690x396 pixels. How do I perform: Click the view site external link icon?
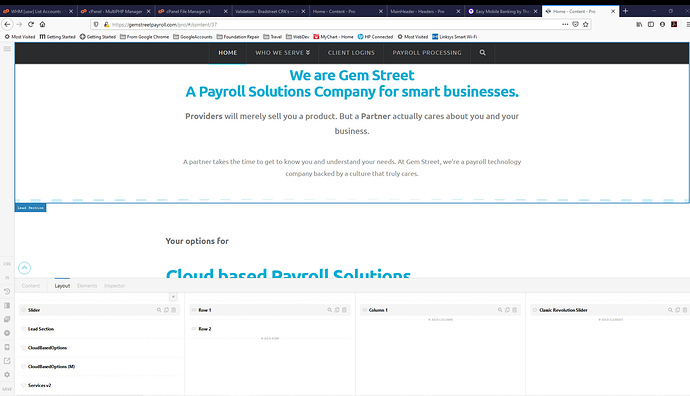tap(7, 361)
